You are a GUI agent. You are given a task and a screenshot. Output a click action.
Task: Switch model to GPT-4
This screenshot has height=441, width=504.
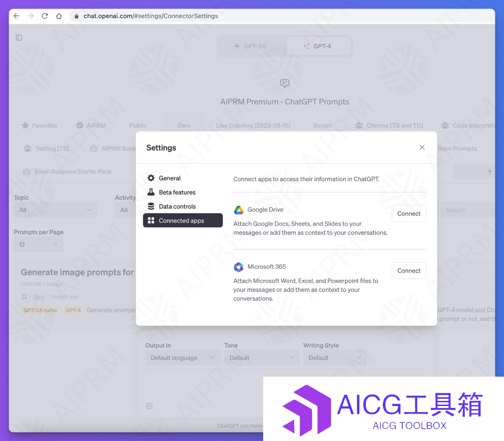pos(318,46)
